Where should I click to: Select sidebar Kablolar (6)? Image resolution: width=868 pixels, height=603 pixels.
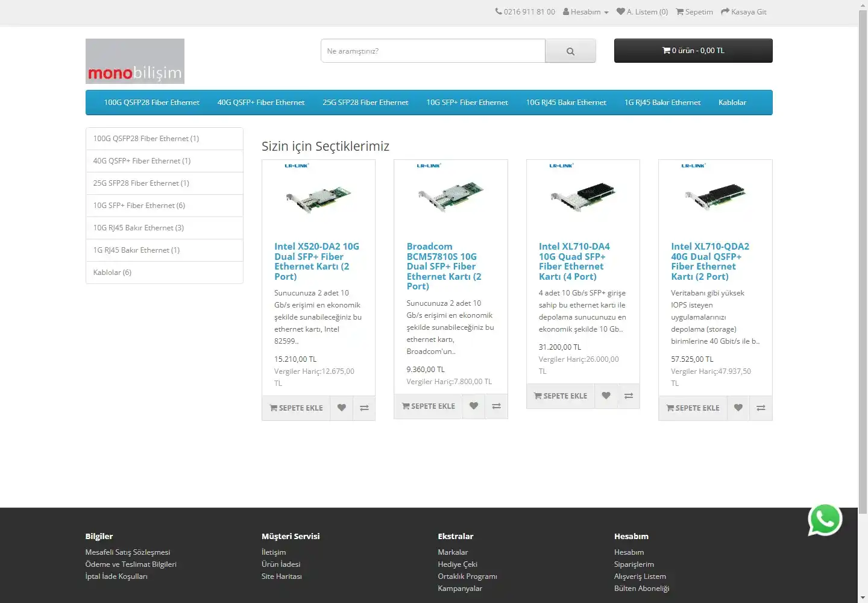(165, 273)
